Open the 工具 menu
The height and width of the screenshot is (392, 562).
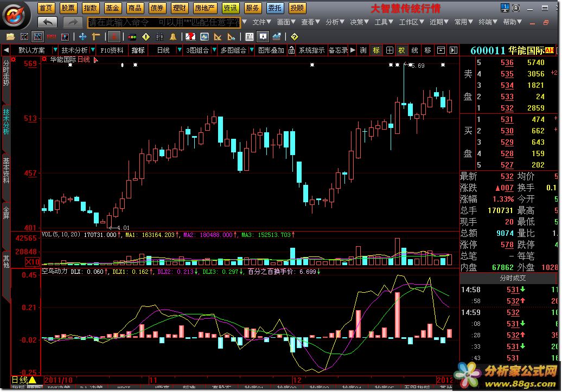[384, 22]
